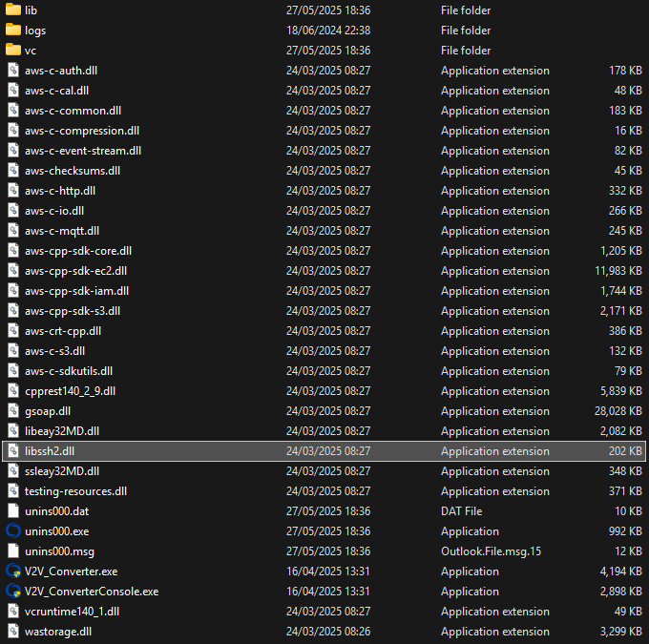The image size is (649, 644).
Task: Click the aws-checksums.dll file icon
Action: point(13,170)
